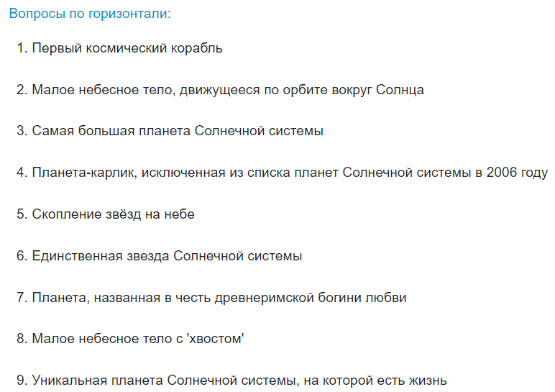
Task: Click the list number 9 marker
Action: pyautogui.click(x=22, y=380)
